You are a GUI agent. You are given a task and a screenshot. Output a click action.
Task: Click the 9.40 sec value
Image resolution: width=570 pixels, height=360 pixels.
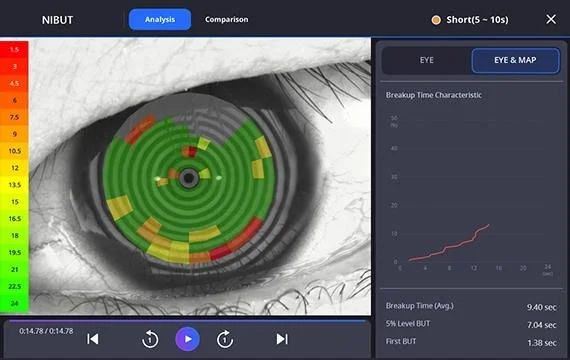pos(542,307)
